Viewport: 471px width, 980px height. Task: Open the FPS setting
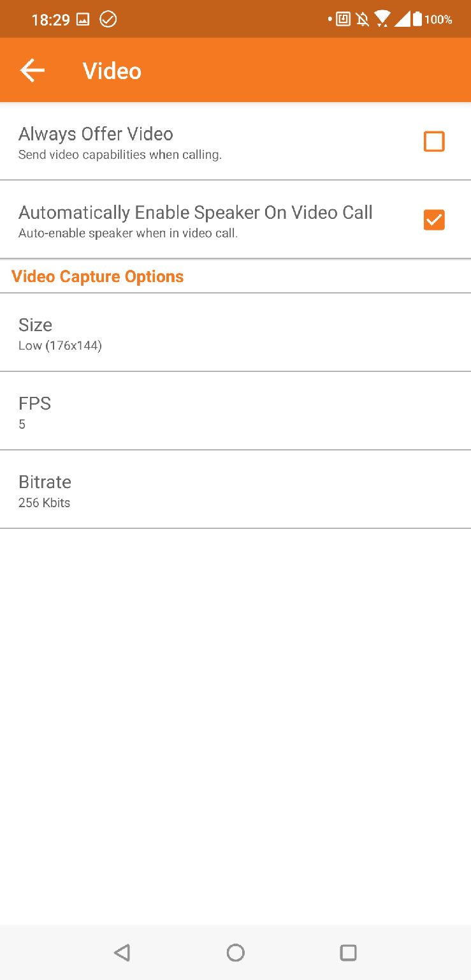point(235,412)
